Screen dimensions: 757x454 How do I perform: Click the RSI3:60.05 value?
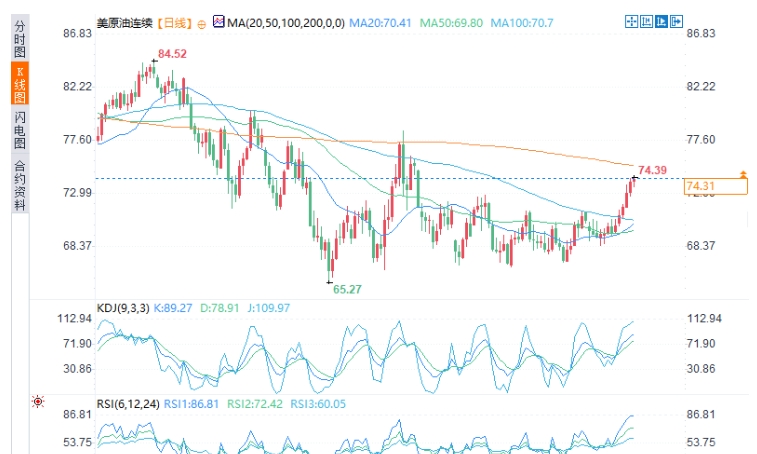pyautogui.click(x=318, y=404)
